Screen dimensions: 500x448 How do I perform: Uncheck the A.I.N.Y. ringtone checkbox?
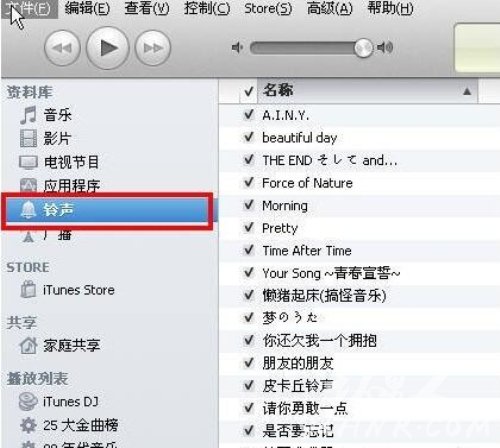[x=249, y=115]
